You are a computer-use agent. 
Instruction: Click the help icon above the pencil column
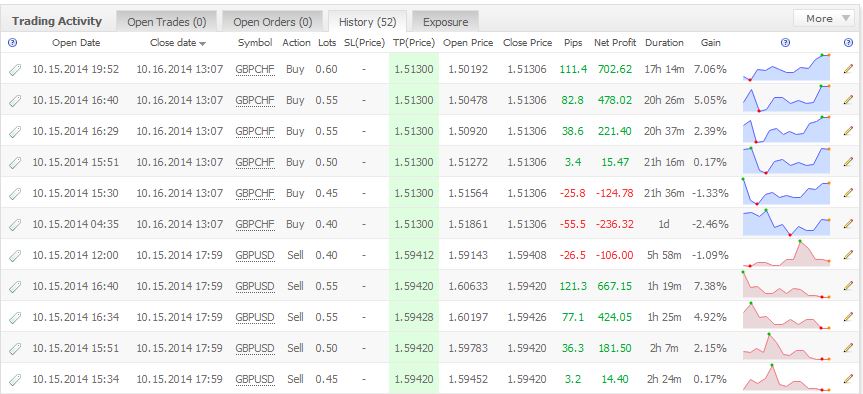point(848,42)
